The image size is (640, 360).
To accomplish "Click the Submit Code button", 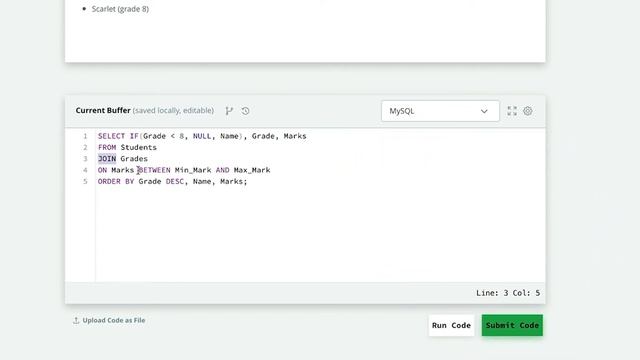I will click(512, 325).
